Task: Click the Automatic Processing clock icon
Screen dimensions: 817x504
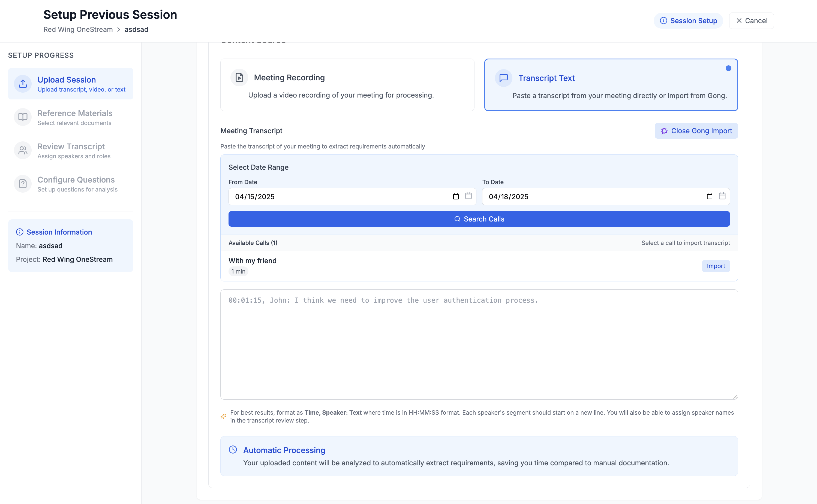Action: (x=233, y=450)
